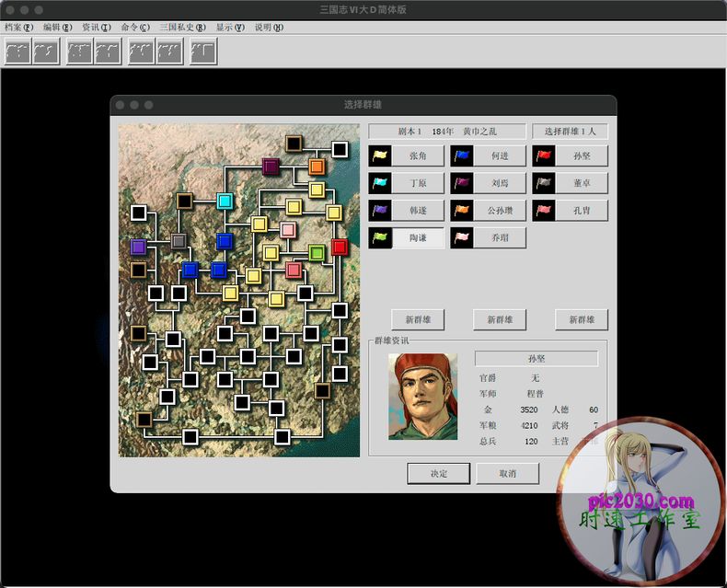Click the 孙坚 portrait image
Viewport: 727px width, 588px height.
422,397
